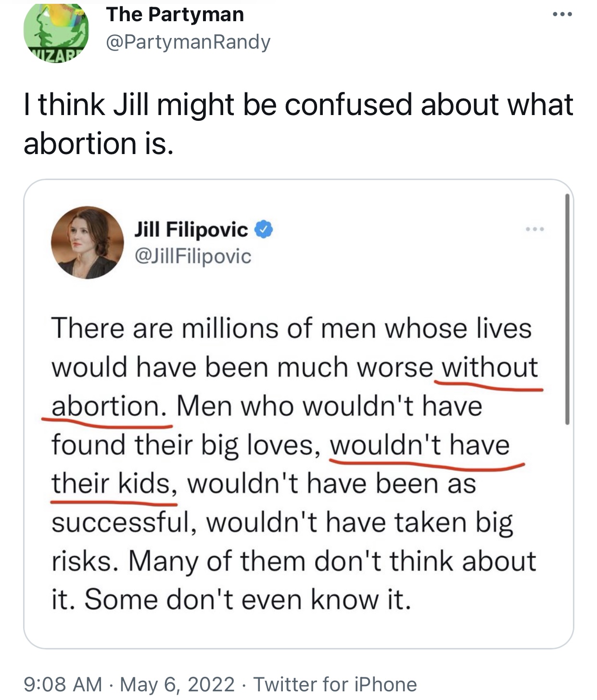Screen dimensions: 597x700
Task: Click the May 6, 2022 date
Action: (177, 684)
